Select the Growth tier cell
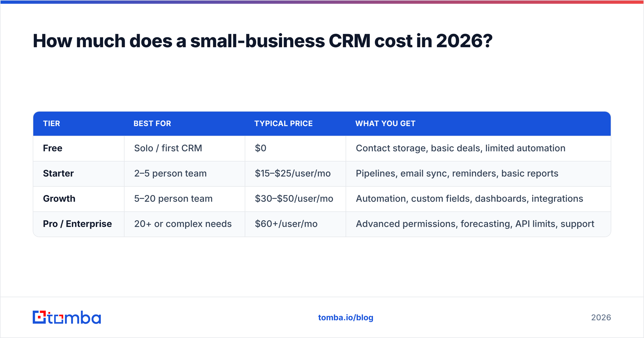The width and height of the screenshot is (644, 338). (79, 199)
